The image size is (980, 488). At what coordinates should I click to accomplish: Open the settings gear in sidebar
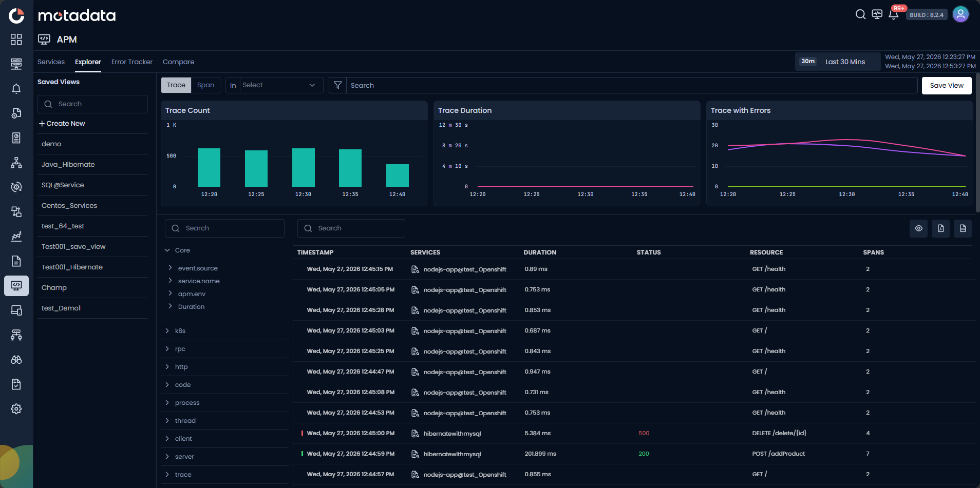point(16,409)
